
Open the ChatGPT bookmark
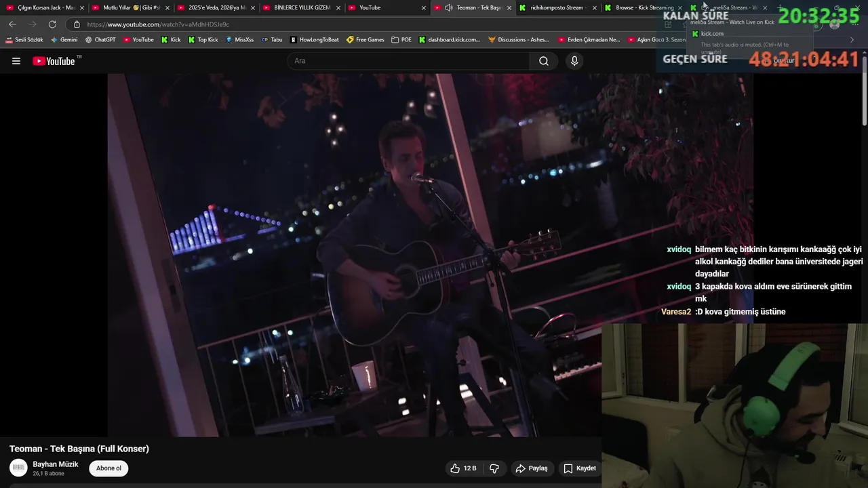pos(100,40)
